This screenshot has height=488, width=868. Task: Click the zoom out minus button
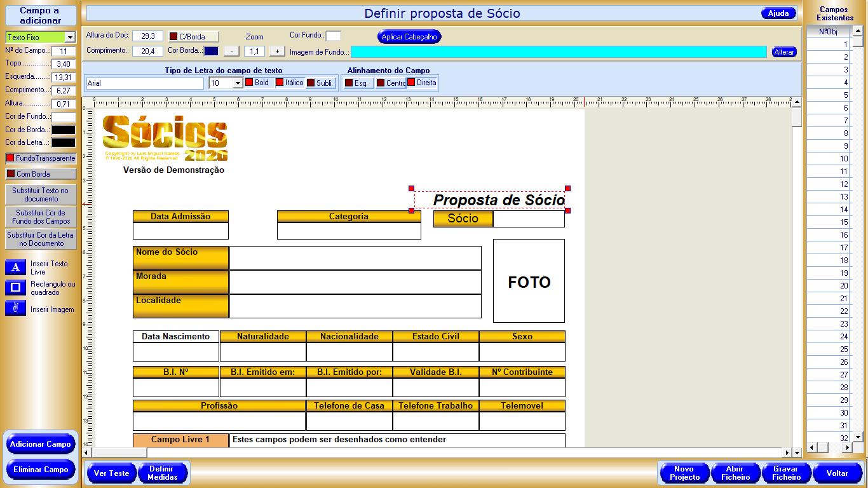click(x=232, y=51)
